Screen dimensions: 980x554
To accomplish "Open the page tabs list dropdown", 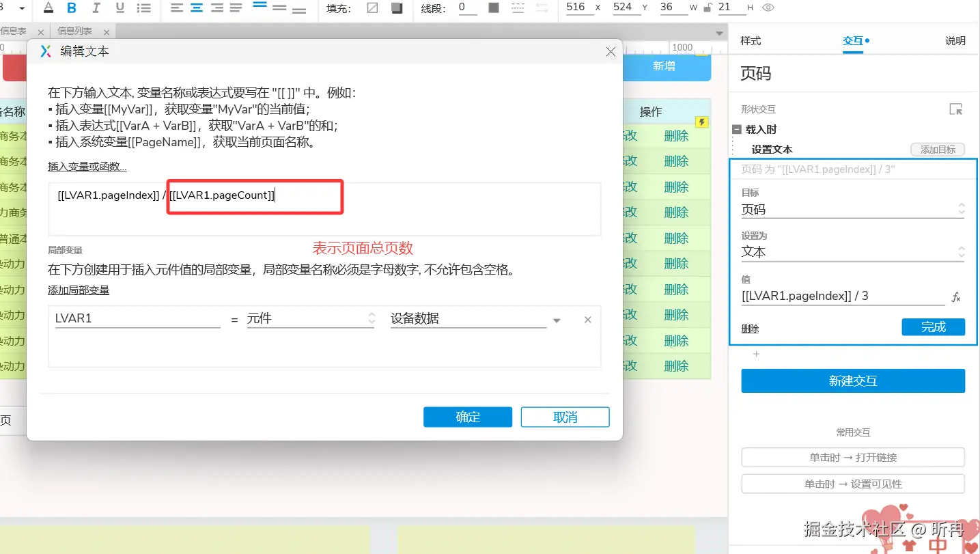I will point(719,33).
